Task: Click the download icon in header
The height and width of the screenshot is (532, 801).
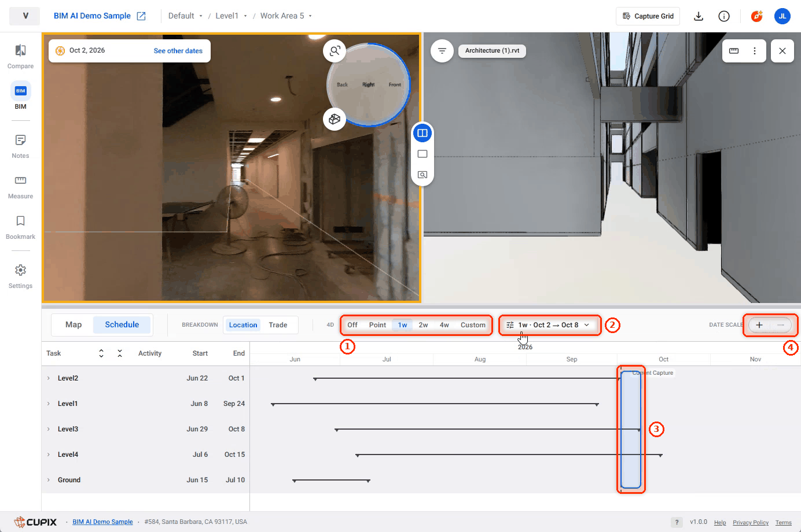Action: [x=699, y=16]
